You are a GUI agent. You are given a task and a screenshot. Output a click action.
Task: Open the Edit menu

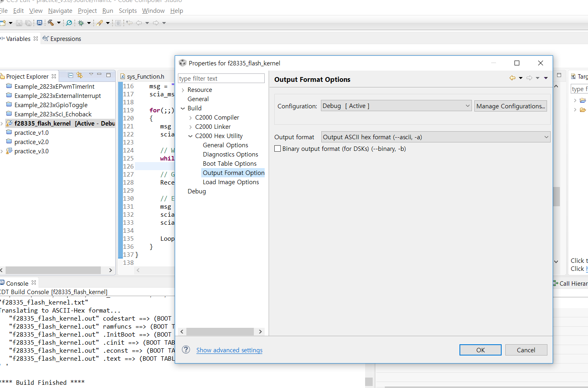18,11
